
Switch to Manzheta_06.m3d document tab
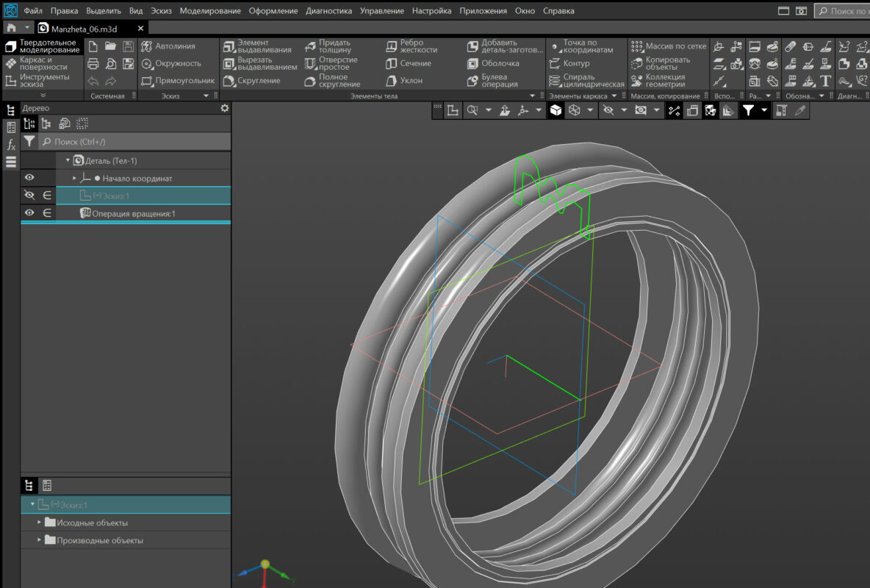(85, 29)
